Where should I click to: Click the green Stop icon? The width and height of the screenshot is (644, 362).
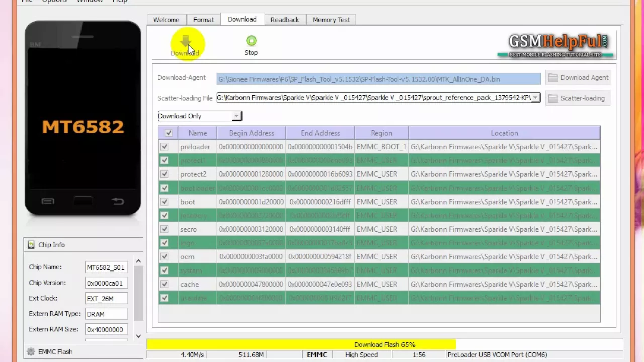click(x=251, y=41)
